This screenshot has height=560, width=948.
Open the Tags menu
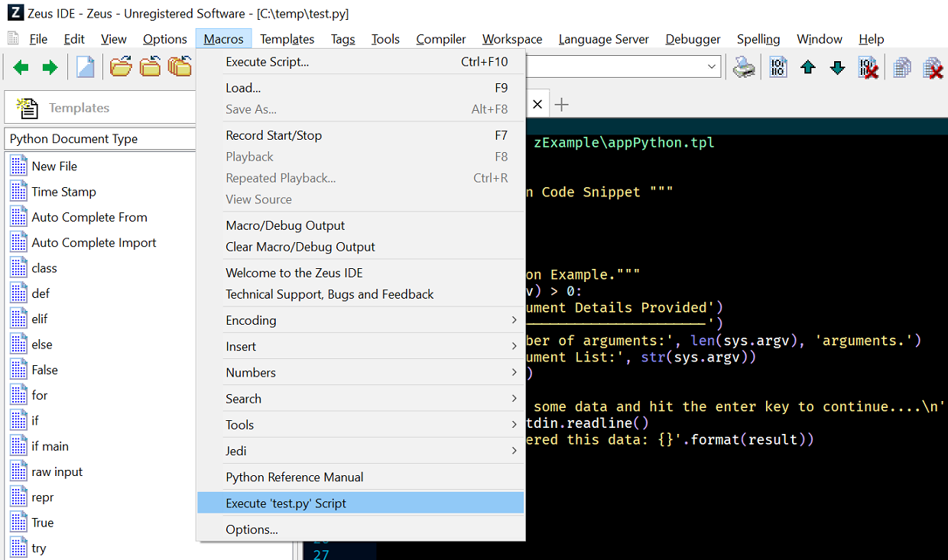343,39
